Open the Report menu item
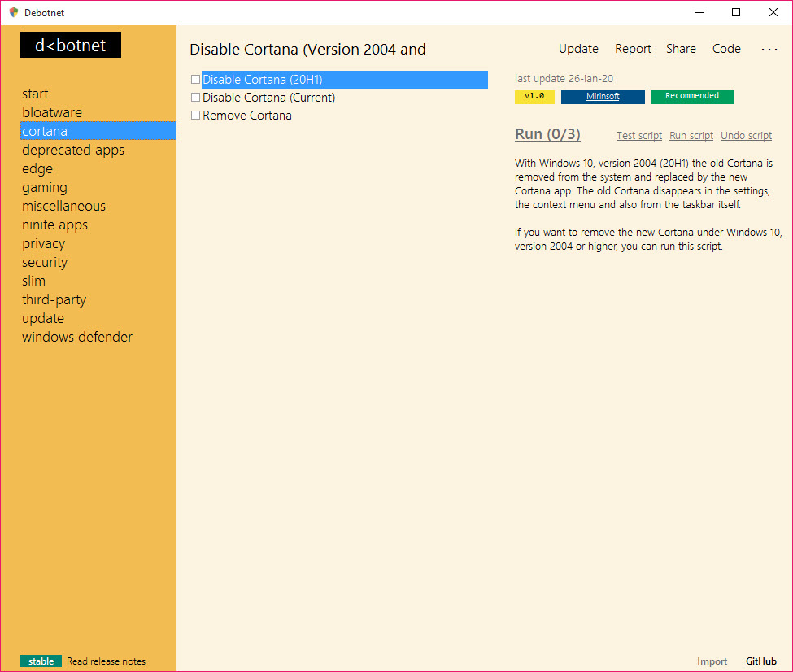The image size is (793, 672). (x=633, y=49)
